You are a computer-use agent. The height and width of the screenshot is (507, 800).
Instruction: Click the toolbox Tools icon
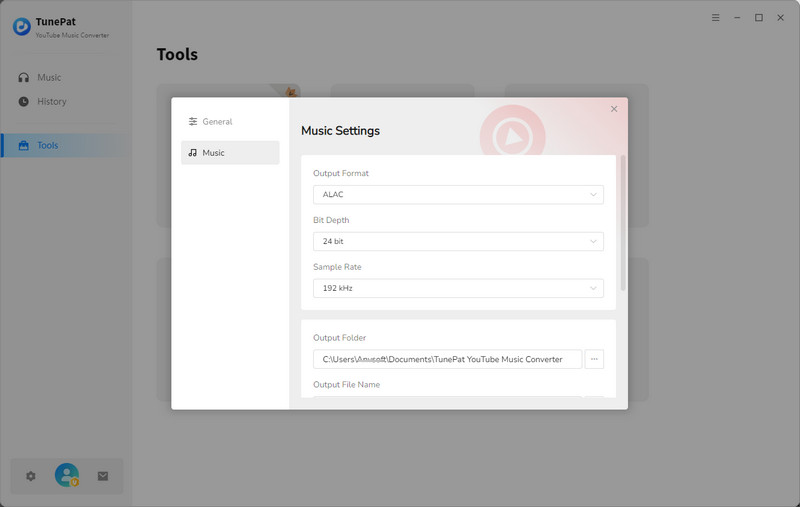23,145
